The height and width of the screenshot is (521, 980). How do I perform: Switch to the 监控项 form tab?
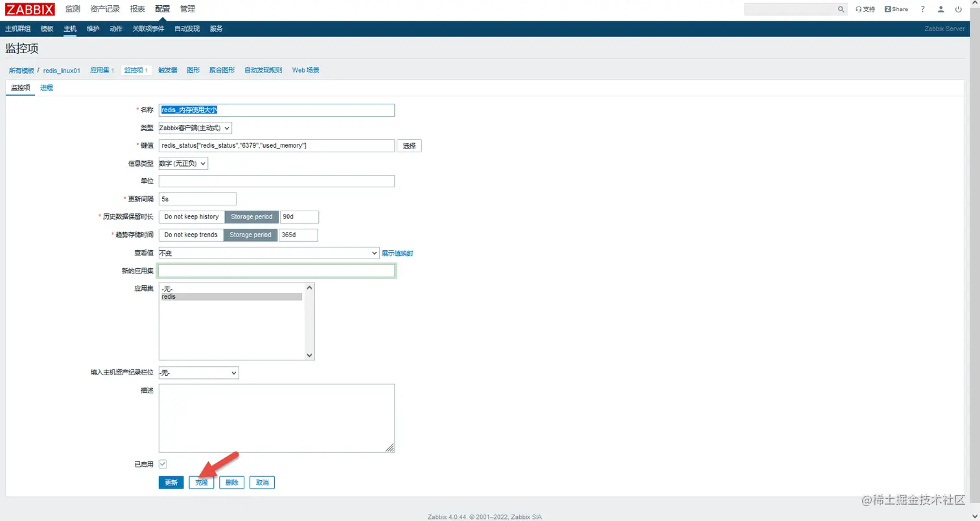click(x=21, y=87)
